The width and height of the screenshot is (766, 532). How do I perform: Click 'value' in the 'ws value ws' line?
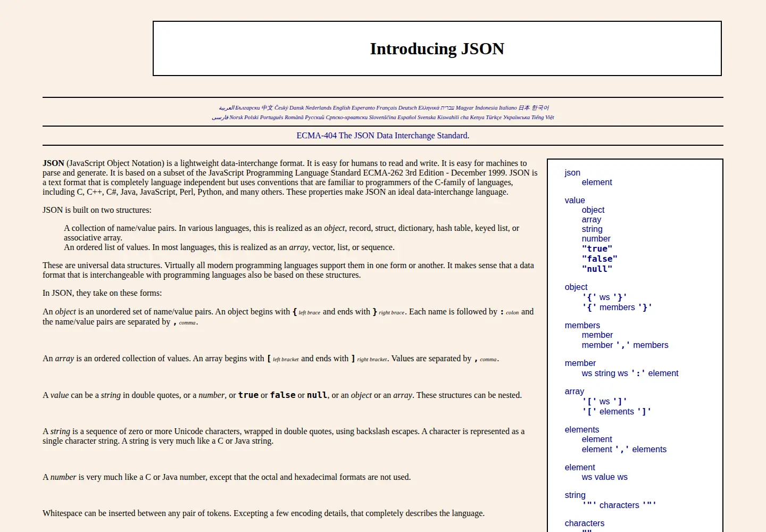604,477
